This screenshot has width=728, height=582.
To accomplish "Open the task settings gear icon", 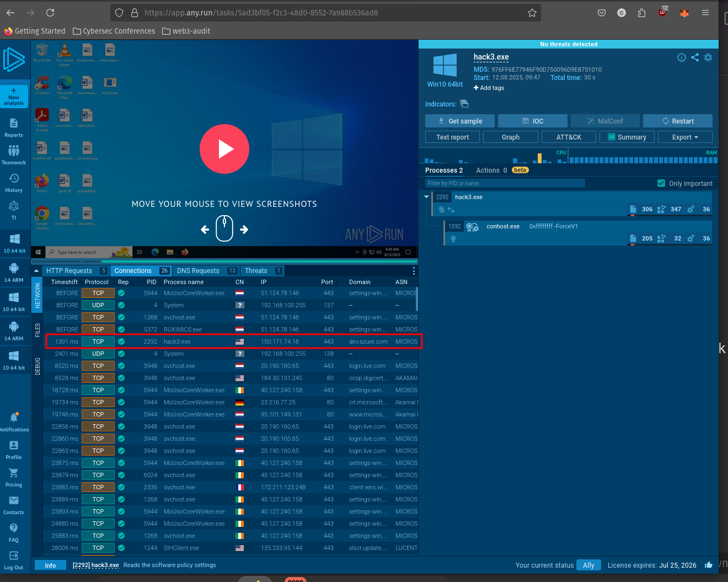I will click(x=708, y=57).
